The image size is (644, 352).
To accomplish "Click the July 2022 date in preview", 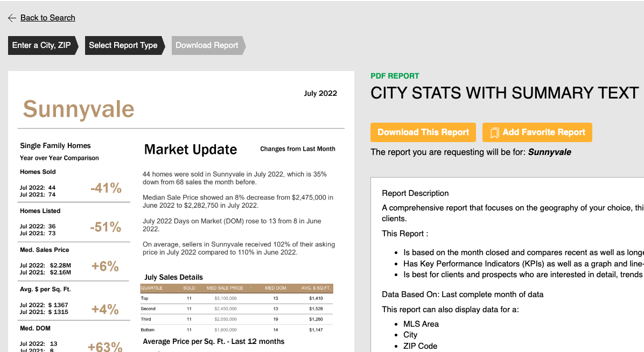I will click(x=320, y=93).
